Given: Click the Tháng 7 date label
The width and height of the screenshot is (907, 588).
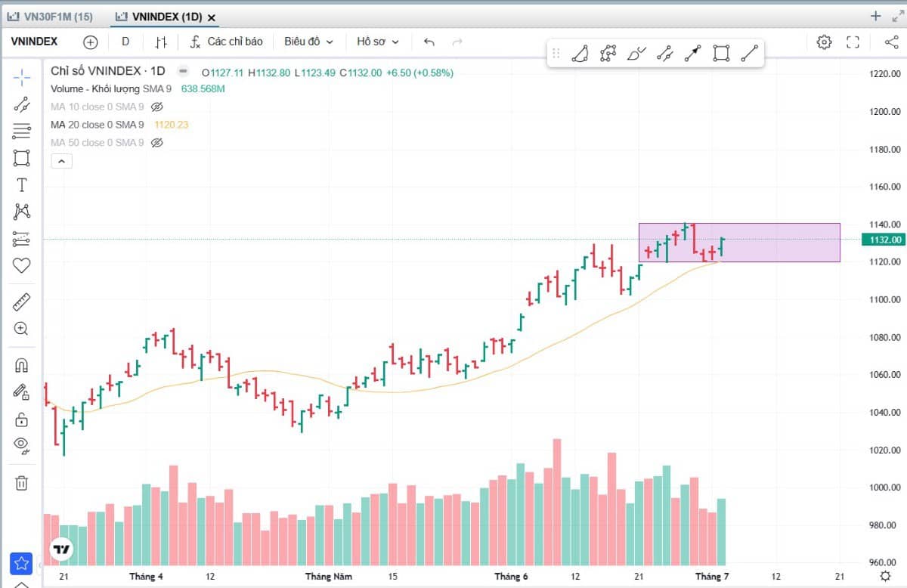Looking at the screenshot, I should pyautogui.click(x=712, y=577).
